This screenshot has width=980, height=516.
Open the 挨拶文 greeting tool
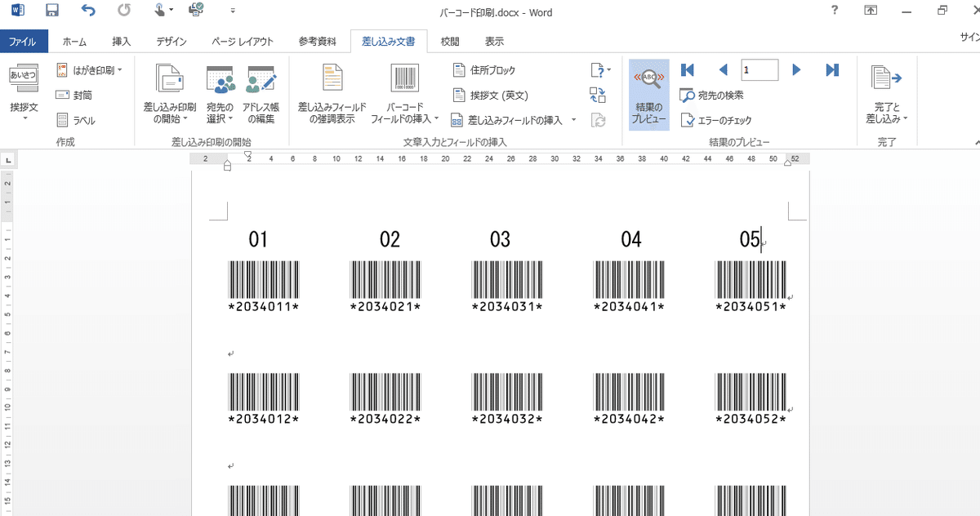click(x=24, y=91)
